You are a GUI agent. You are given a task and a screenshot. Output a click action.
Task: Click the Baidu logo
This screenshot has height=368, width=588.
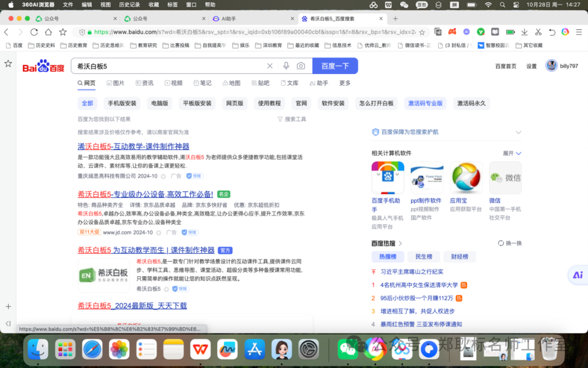coord(44,66)
